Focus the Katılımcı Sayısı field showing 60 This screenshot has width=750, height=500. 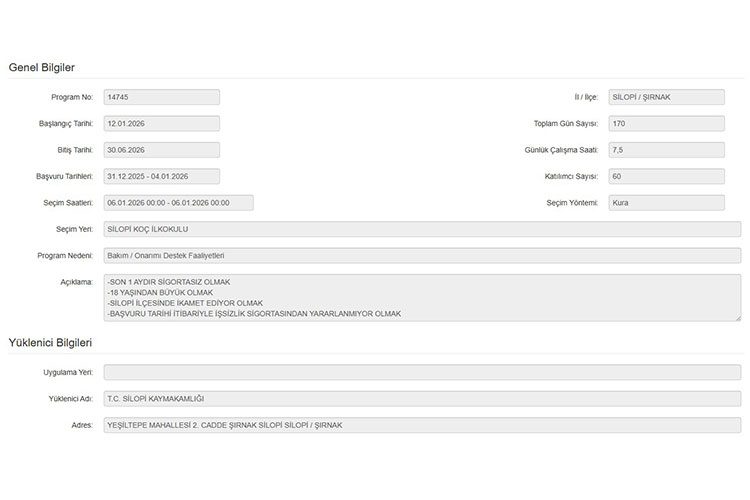point(665,176)
